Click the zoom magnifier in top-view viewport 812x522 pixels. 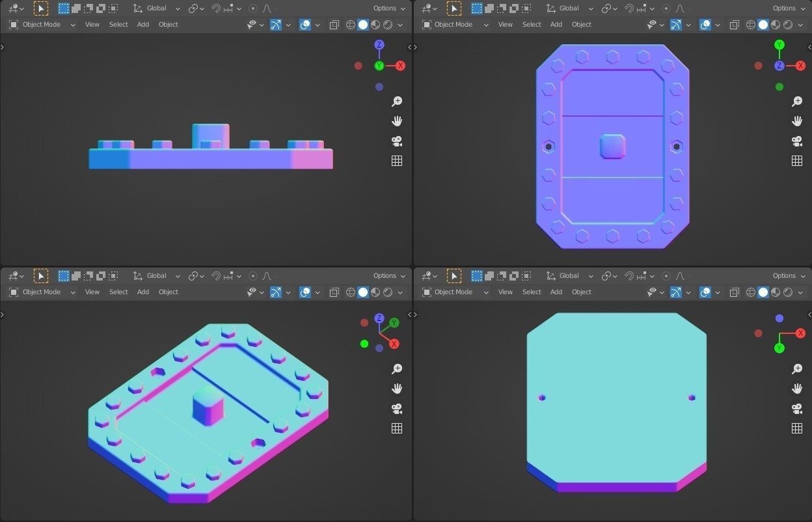click(797, 102)
